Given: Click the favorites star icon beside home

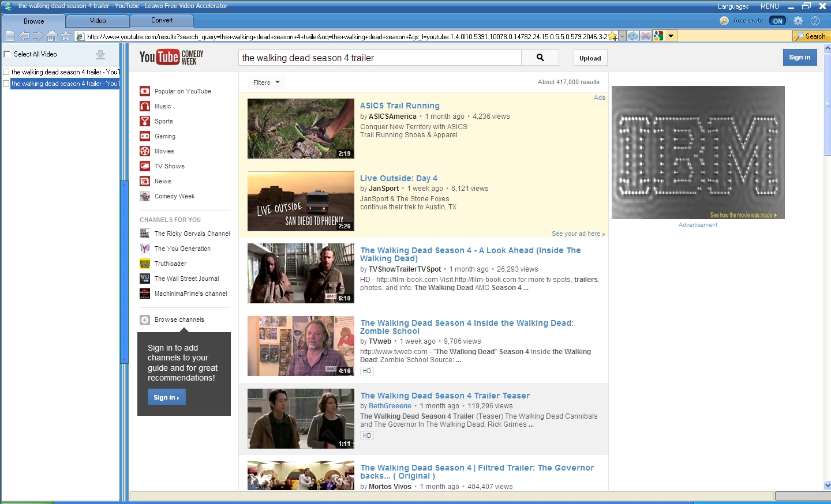Looking at the screenshot, I should [x=66, y=36].
